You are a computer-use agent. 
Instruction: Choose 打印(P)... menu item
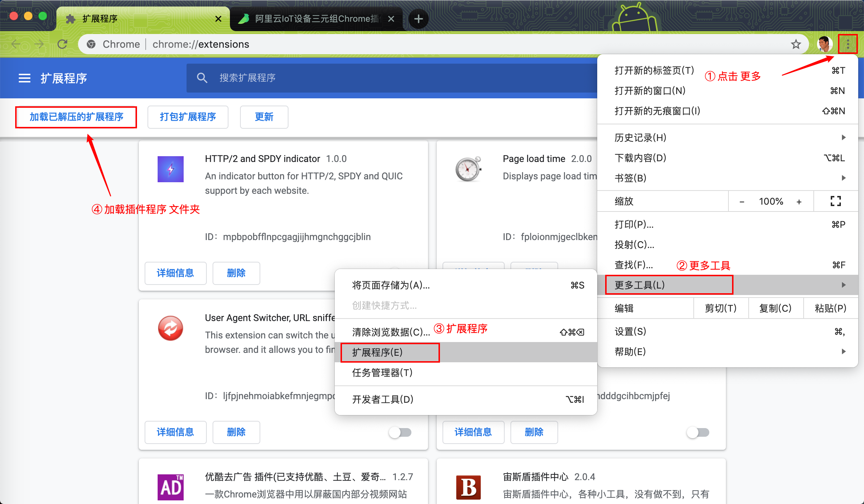click(x=728, y=225)
